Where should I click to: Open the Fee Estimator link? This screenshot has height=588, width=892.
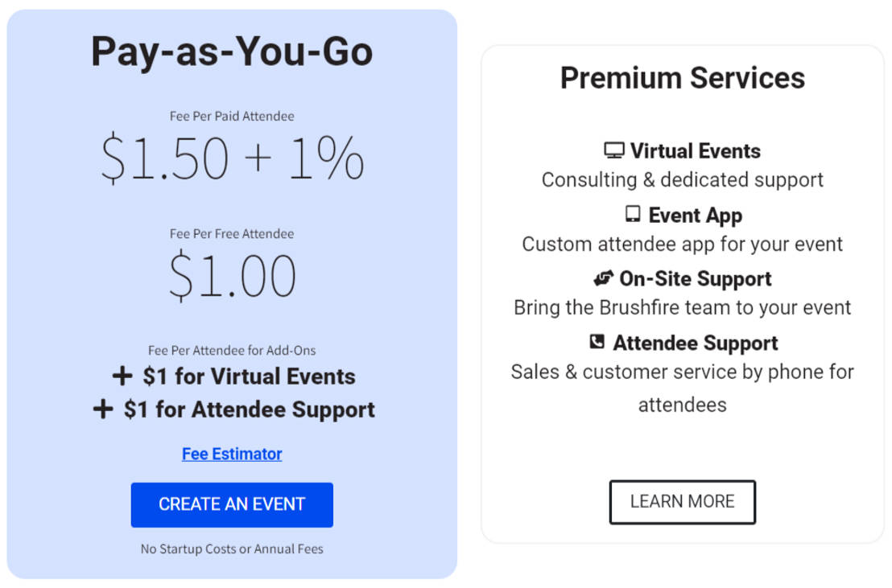tap(232, 454)
